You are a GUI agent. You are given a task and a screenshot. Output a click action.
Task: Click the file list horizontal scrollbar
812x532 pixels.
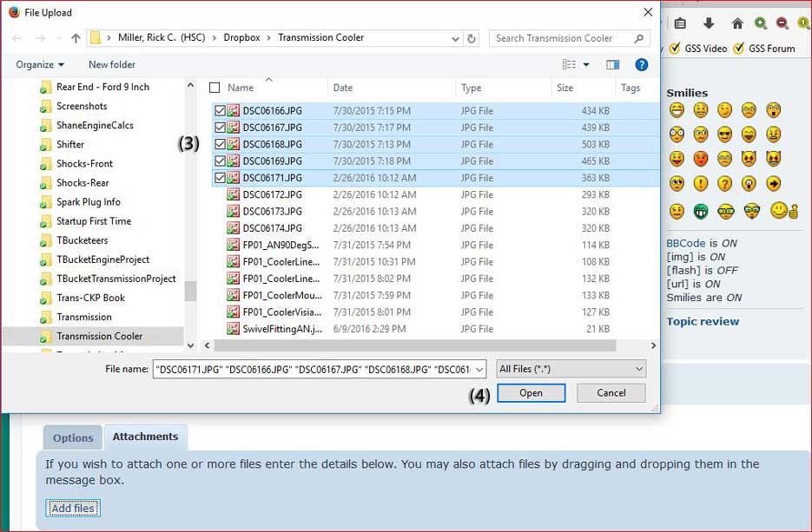pos(415,345)
